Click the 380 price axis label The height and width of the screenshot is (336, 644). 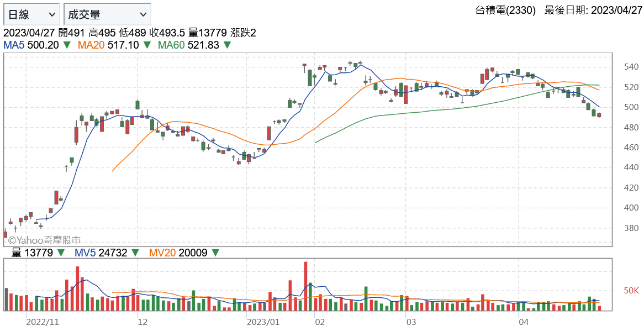(631, 228)
